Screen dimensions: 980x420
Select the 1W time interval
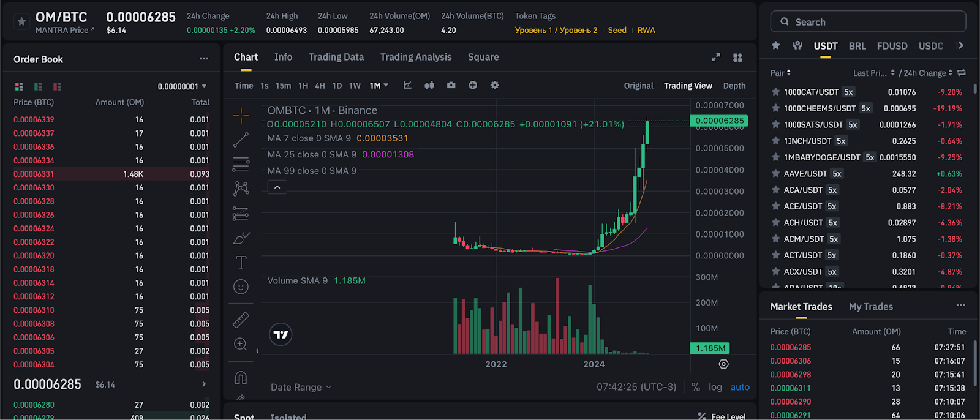tap(355, 86)
